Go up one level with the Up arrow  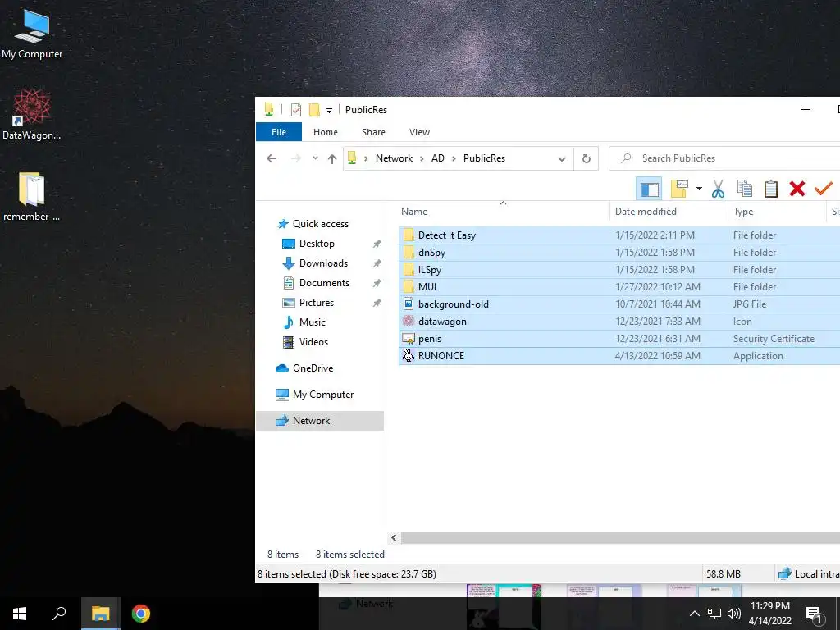(x=332, y=158)
